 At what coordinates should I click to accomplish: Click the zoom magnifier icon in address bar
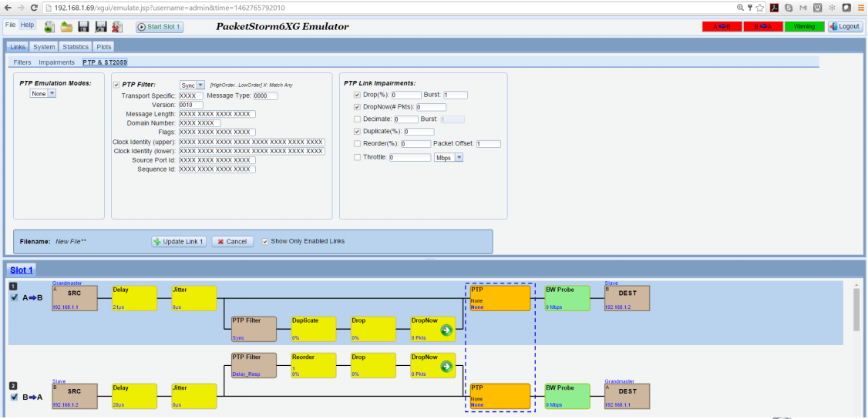point(741,8)
